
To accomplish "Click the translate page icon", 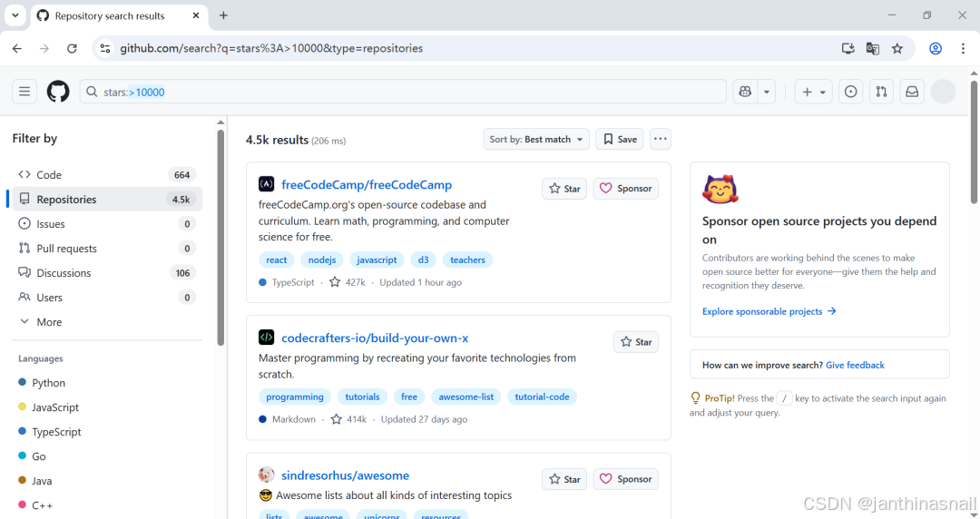I will point(873,48).
